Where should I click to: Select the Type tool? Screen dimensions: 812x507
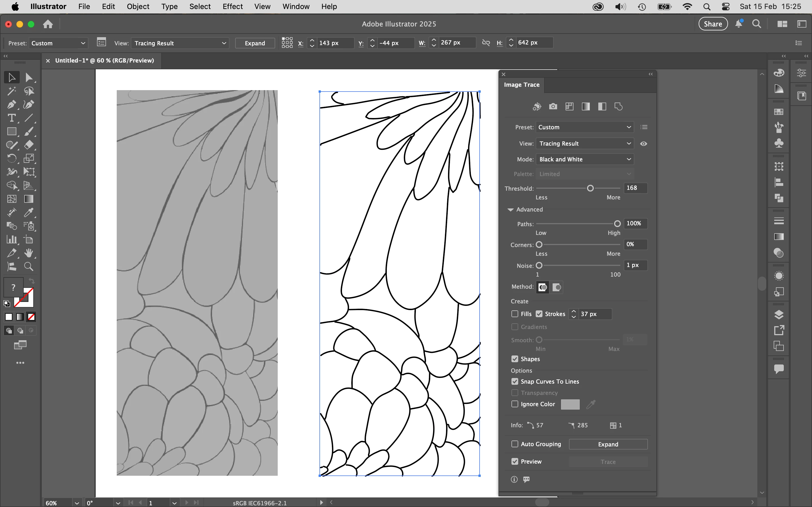point(11,118)
